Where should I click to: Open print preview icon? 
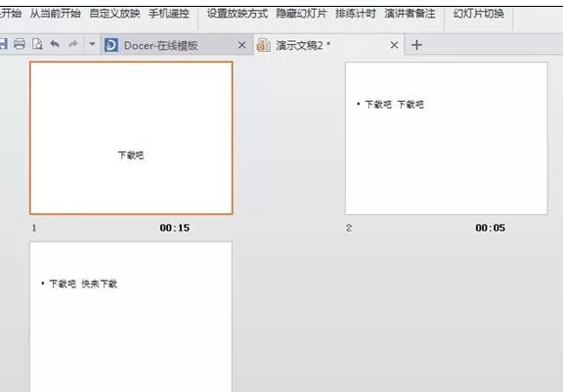(37, 44)
